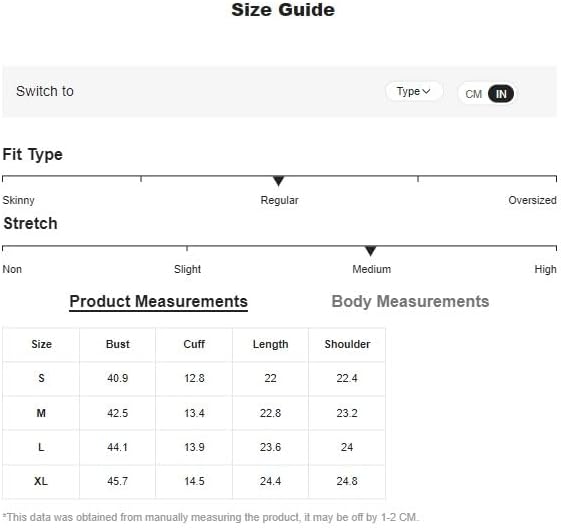The height and width of the screenshot is (528, 561).
Task: Click the Stretch Medium marker triangle
Action: coord(371,250)
